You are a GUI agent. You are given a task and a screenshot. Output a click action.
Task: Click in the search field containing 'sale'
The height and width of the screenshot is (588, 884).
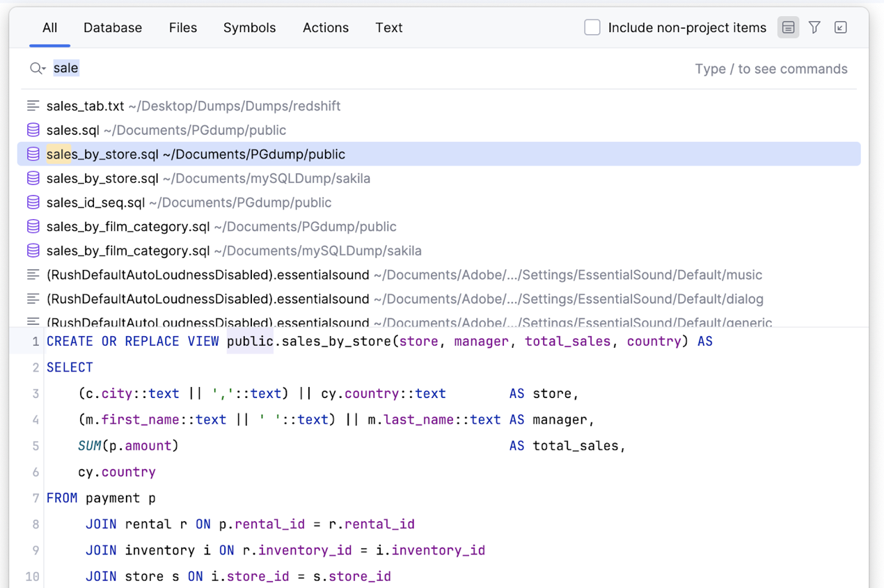pyautogui.click(x=348, y=68)
